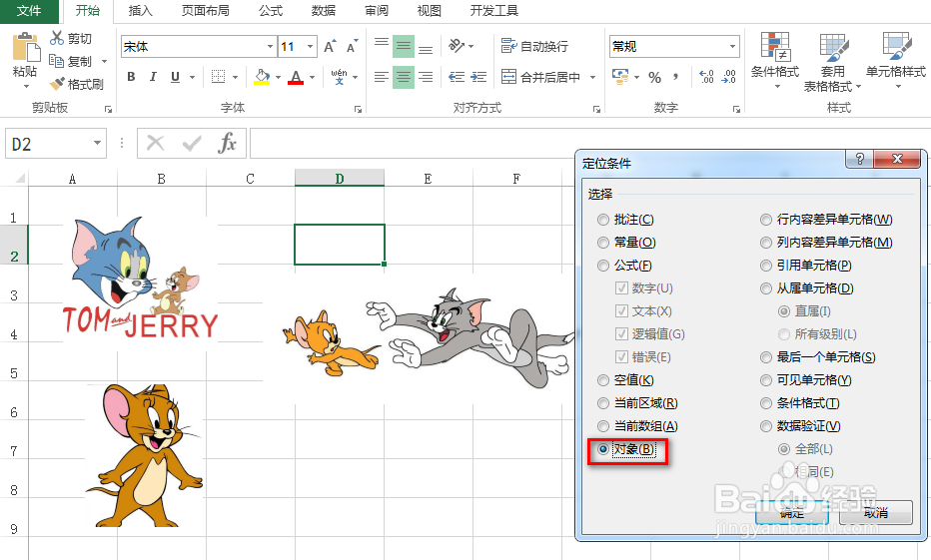Click the text orientation icon

pyautogui.click(x=457, y=45)
